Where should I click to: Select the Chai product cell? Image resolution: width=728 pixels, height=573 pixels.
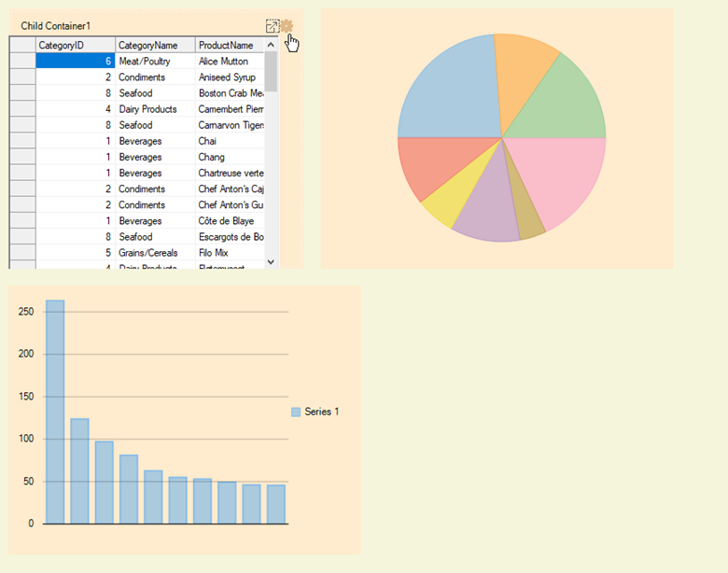coord(230,141)
